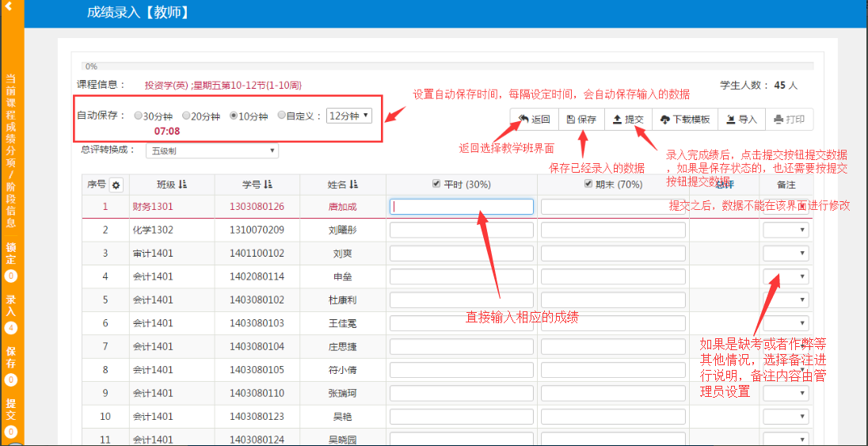Open 备注 dropdown for student 刘爽

(786, 253)
